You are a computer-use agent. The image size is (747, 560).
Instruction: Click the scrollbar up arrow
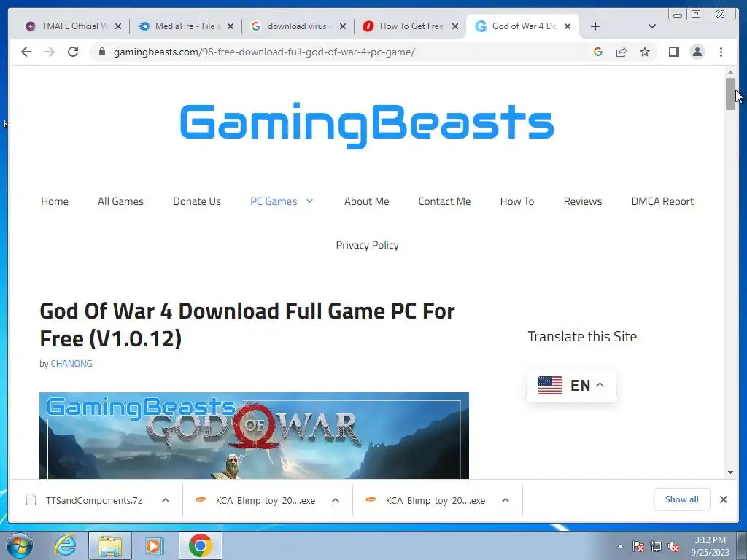pos(730,72)
